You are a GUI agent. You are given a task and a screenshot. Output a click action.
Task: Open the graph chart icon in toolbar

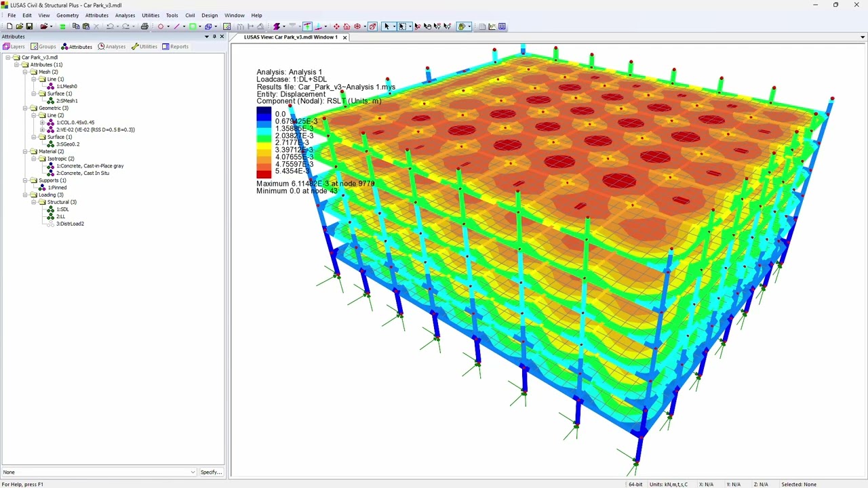click(492, 26)
